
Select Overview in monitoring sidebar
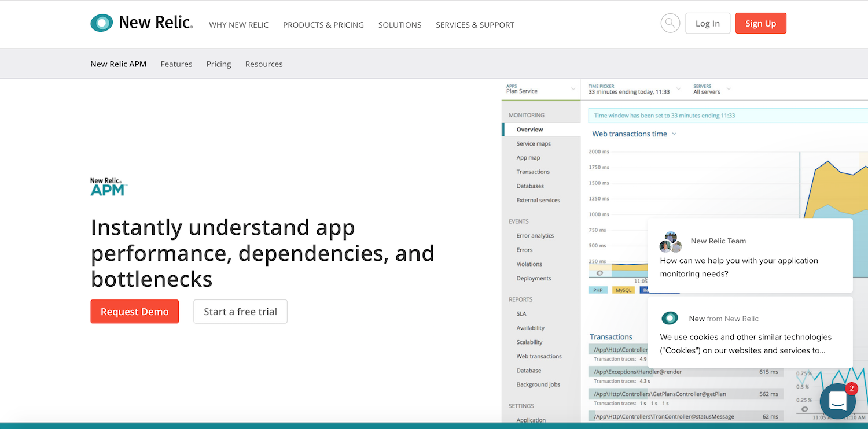541,130
